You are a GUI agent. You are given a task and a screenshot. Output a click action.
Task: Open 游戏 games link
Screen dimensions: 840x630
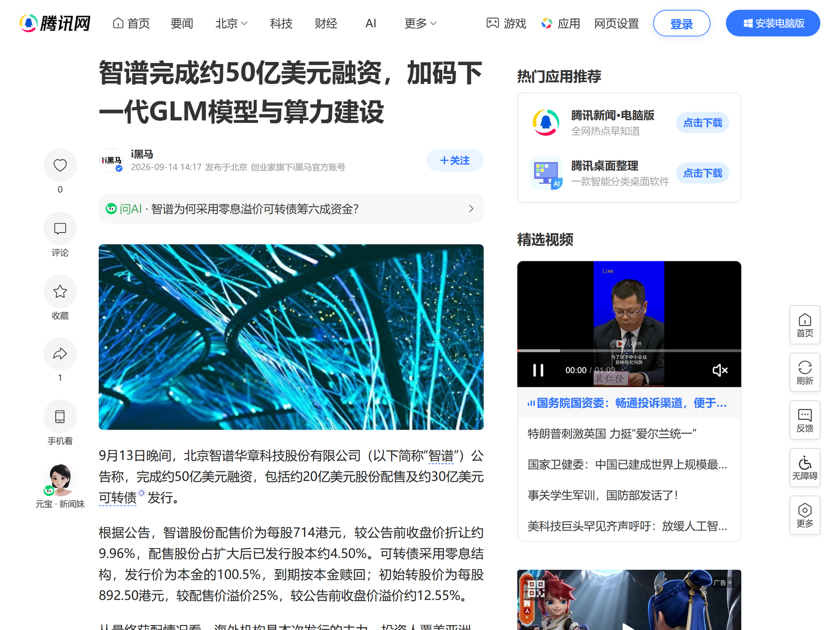506,23
